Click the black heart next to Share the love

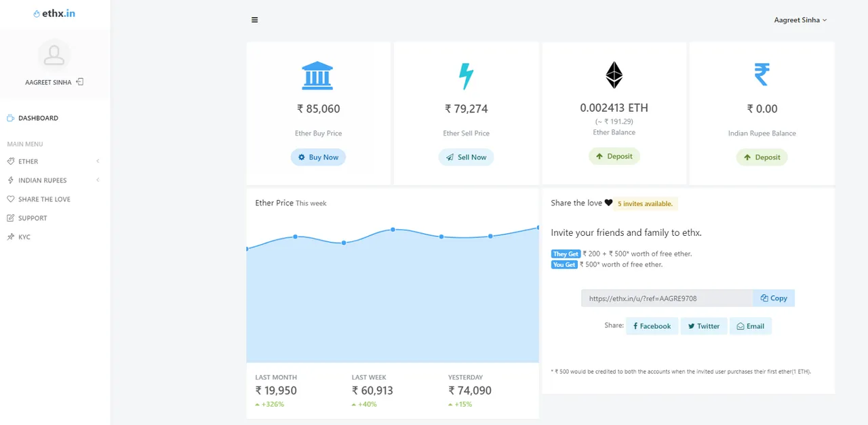608,203
